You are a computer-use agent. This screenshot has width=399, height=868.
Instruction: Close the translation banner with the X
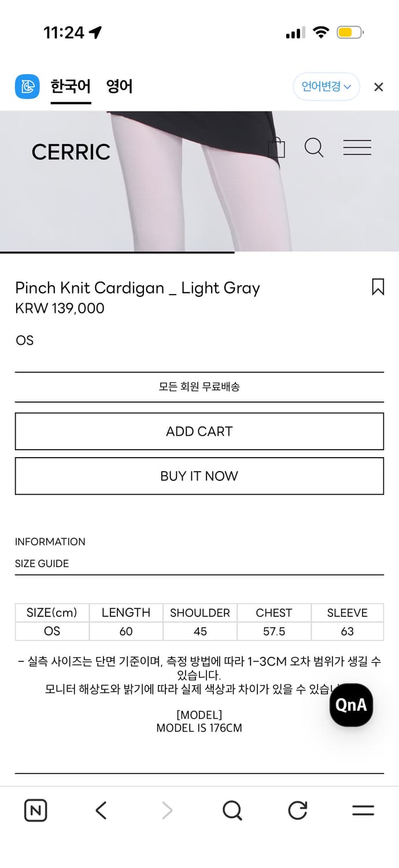(378, 86)
